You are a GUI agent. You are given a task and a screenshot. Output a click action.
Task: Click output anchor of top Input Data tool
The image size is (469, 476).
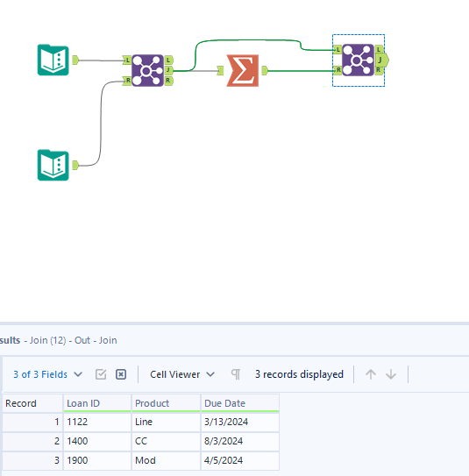point(75,60)
